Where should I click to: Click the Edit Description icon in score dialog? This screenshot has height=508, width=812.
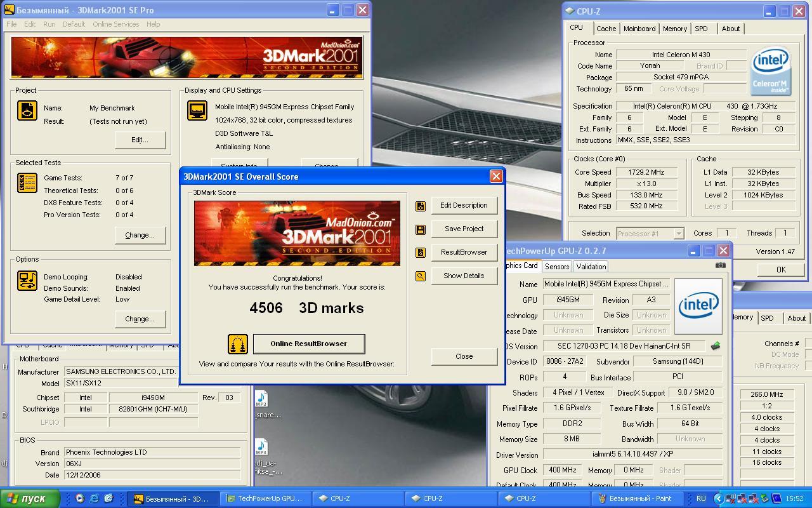(420, 206)
